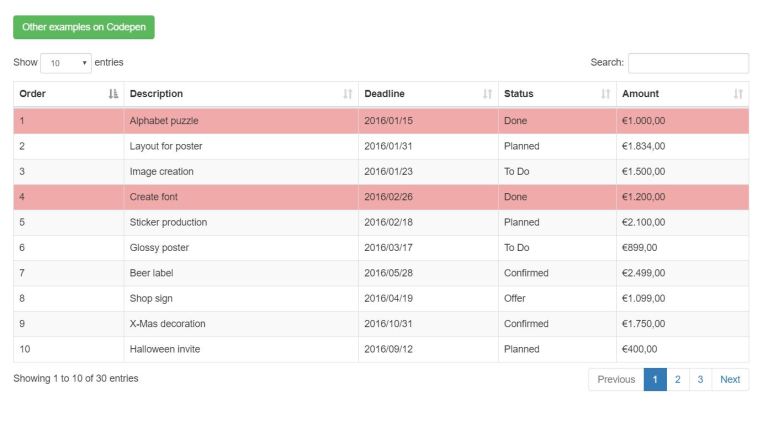Screen dimensions: 768x438
Task: Click the deadline 2016/09/12
Action: coord(388,349)
